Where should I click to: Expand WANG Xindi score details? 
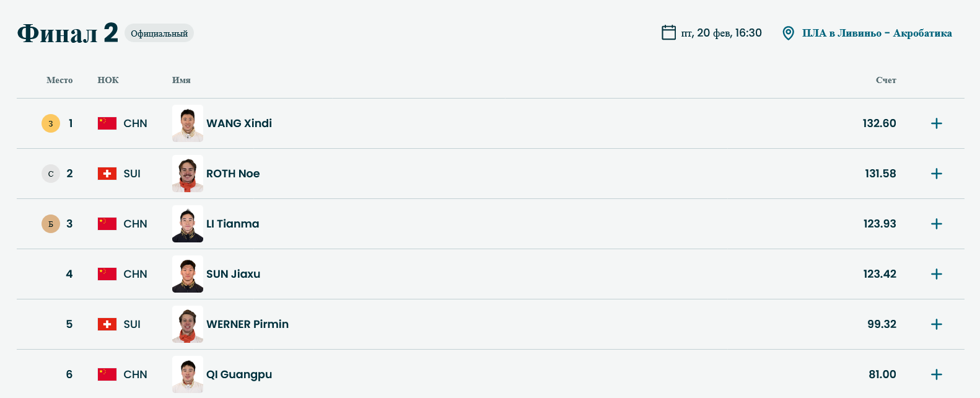pyautogui.click(x=936, y=123)
